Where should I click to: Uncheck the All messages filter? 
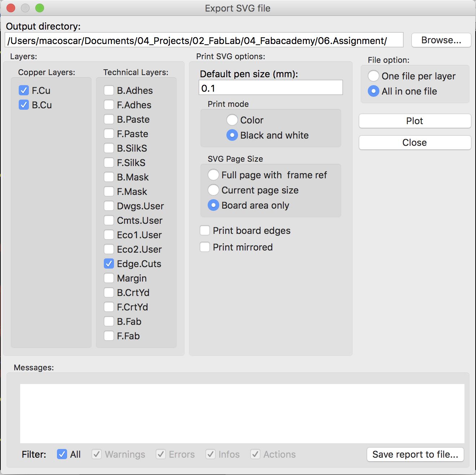click(x=62, y=454)
